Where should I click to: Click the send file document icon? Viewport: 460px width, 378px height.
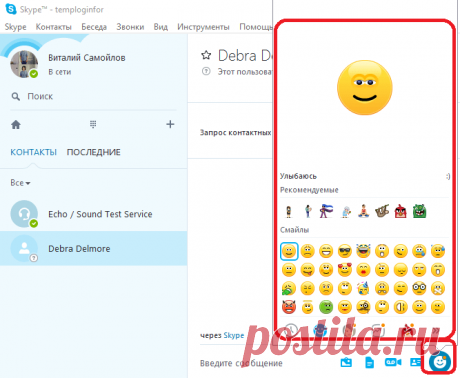click(x=369, y=362)
